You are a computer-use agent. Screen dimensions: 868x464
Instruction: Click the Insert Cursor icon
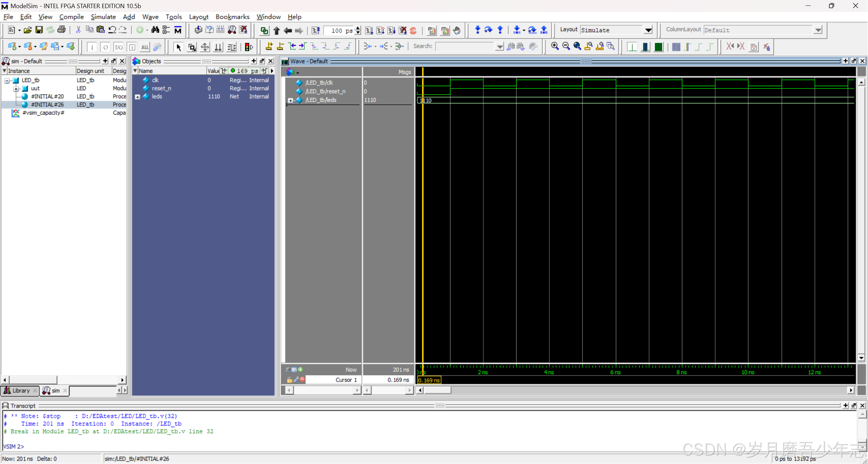269,47
